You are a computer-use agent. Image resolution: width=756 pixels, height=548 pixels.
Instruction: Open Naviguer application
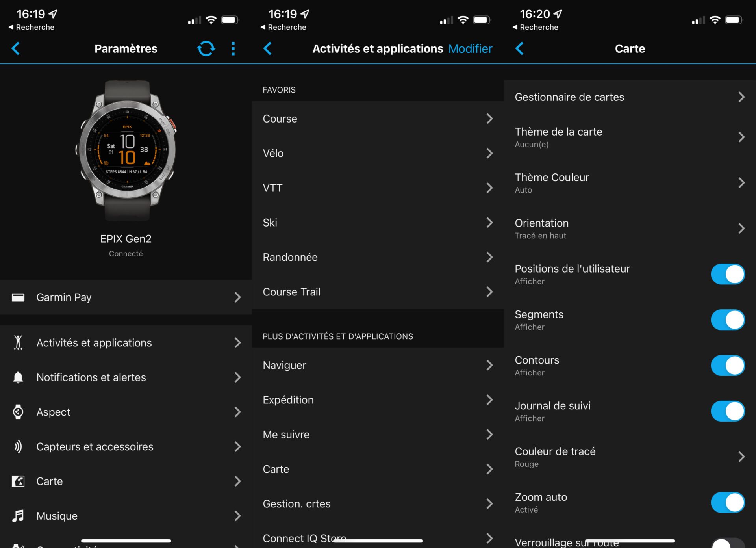coord(378,365)
